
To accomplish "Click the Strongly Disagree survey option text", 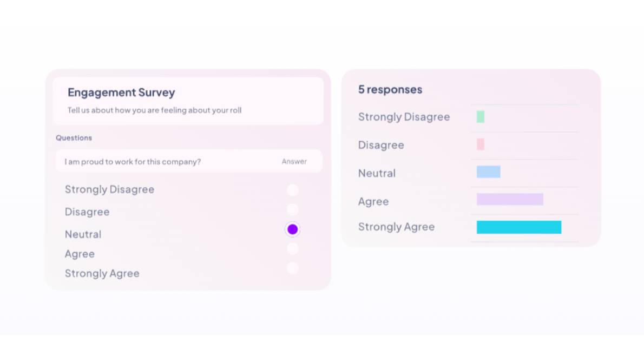I will [x=109, y=189].
